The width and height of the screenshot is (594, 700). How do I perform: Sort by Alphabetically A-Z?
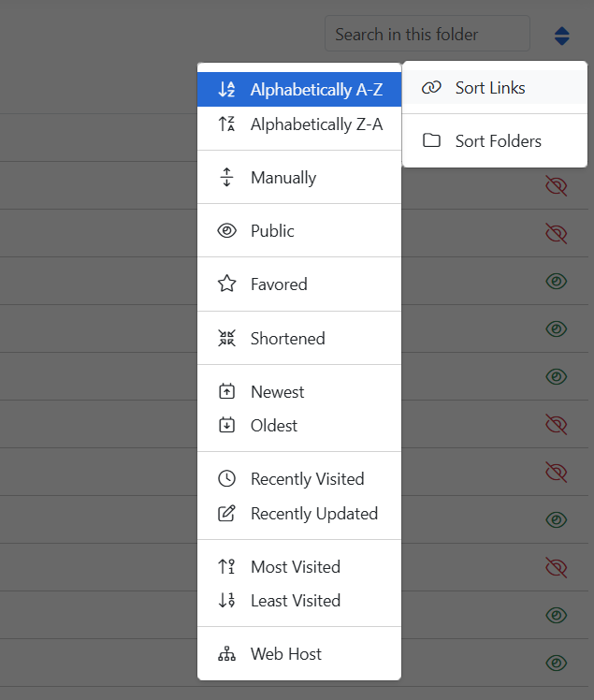point(299,89)
